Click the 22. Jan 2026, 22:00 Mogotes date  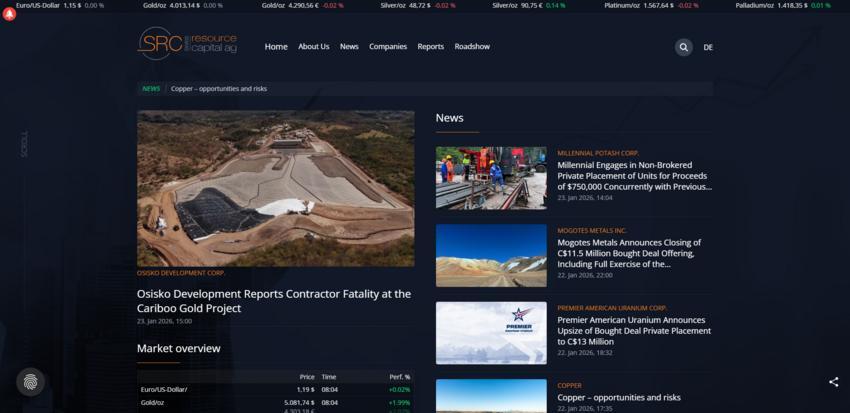pyautogui.click(x=585, y=275)
